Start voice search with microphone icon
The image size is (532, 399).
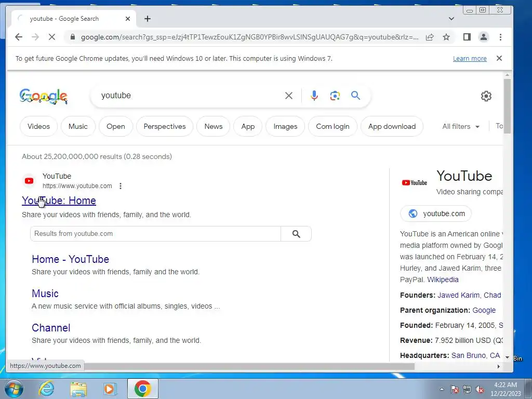click(x=314, y=96)
